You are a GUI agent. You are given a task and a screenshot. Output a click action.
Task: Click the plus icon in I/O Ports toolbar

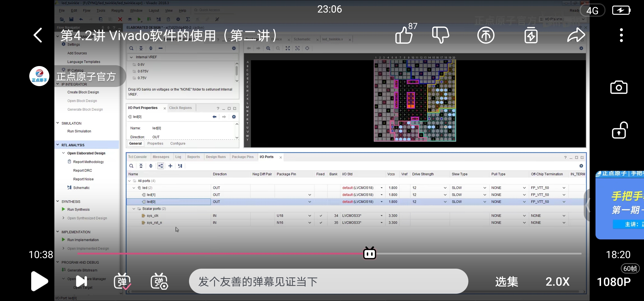click(170, 166)
